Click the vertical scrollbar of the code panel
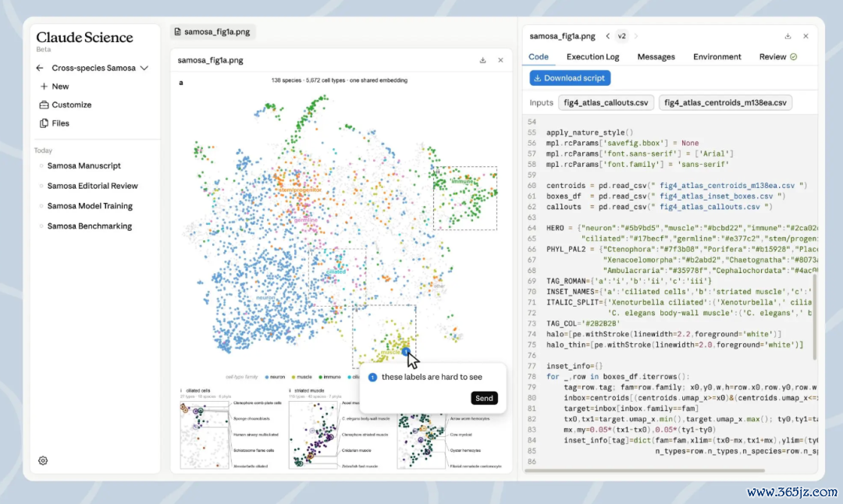 coord(815,317)
